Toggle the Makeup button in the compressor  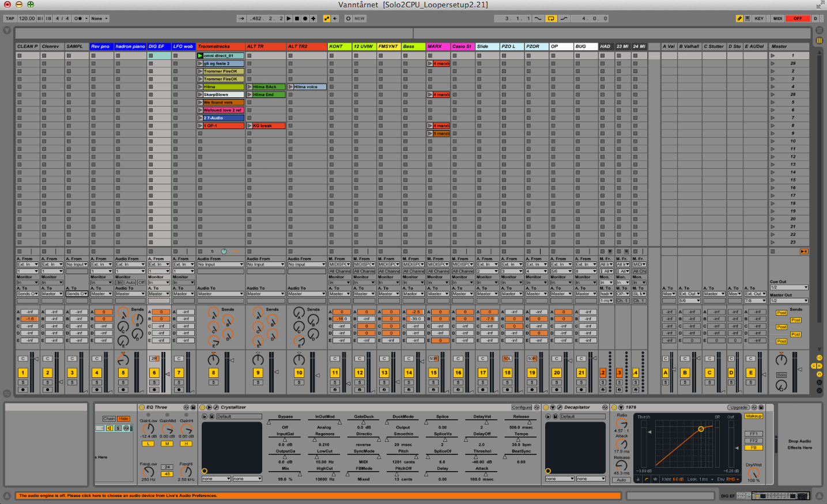(753, 416)
